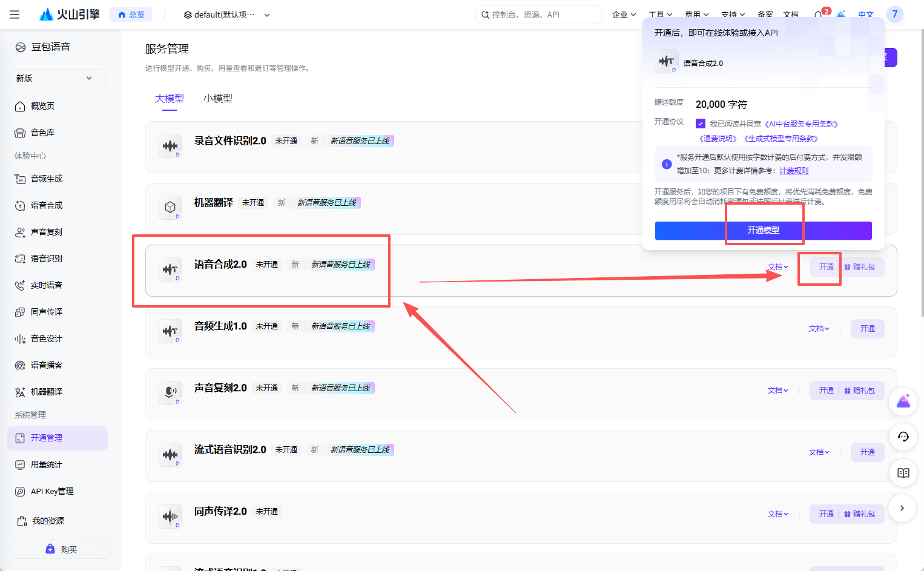This screenshot has width=924, height=571.
Task: Expand 文档 dropdown in 声音复刻2.0 row
Action: click(x=778, y=391)
